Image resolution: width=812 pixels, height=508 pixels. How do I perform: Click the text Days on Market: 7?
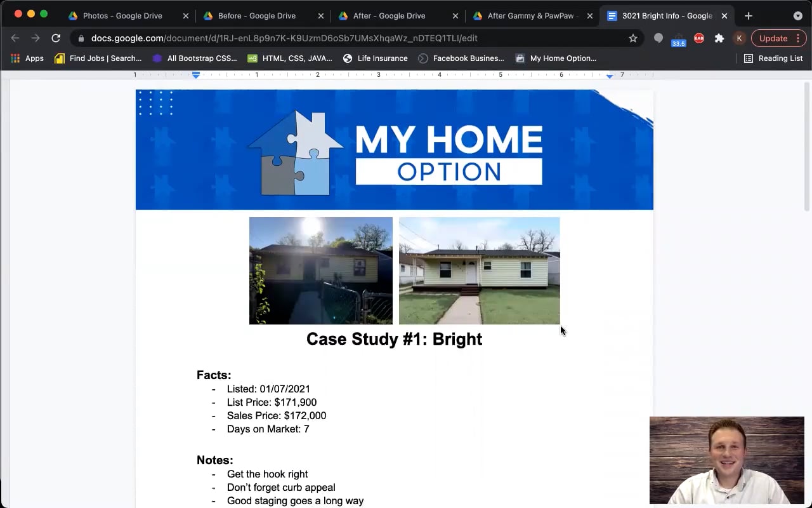tap(268, 429)
